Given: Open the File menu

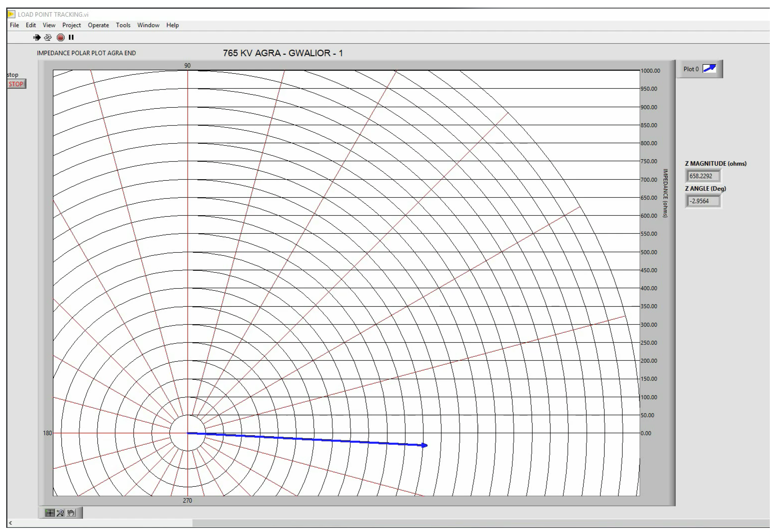Looking at the screenshot, I should click(x=14, y=25).
